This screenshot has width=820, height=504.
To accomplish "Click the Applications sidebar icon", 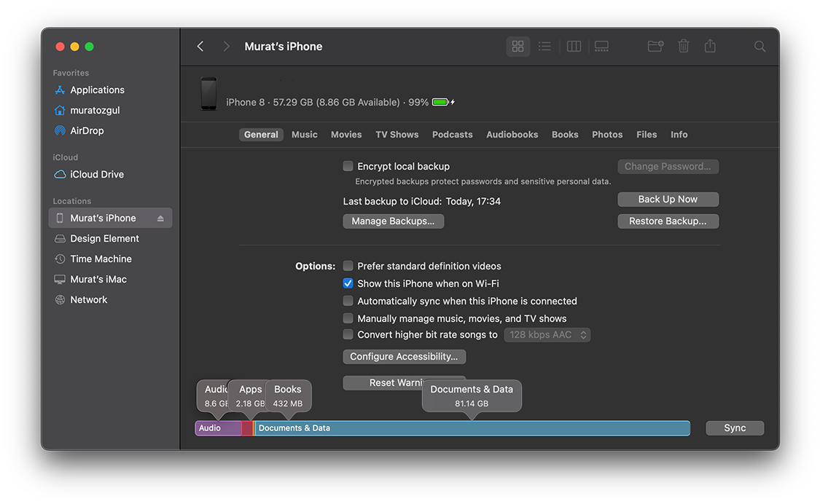I will tap(60, 90).
